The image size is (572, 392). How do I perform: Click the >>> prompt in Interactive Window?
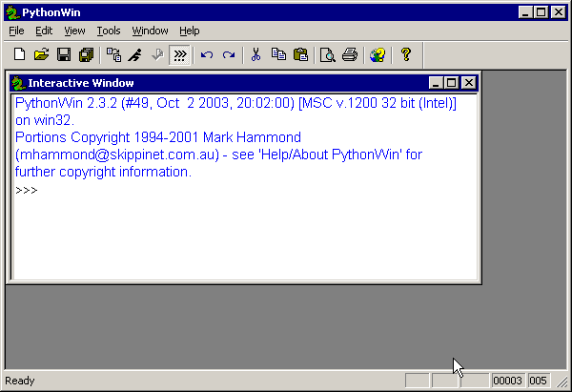coord(27,190)
